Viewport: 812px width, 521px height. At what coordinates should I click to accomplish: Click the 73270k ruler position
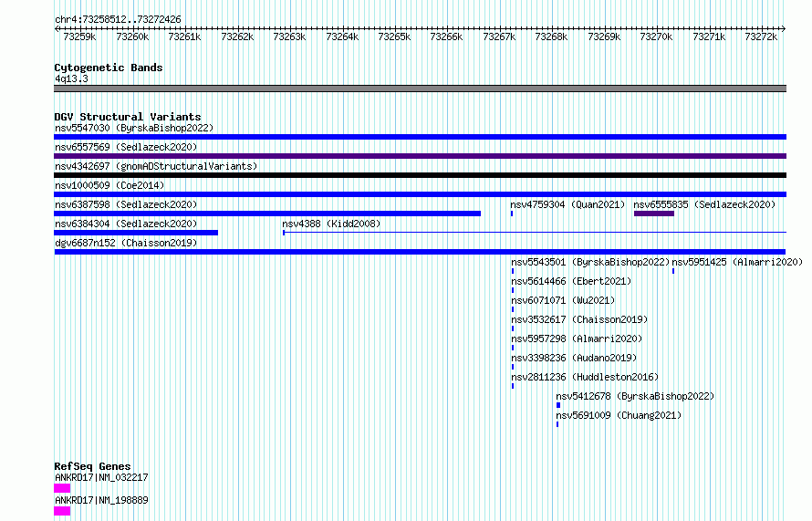pyautogui.click(x=656, y=36)
